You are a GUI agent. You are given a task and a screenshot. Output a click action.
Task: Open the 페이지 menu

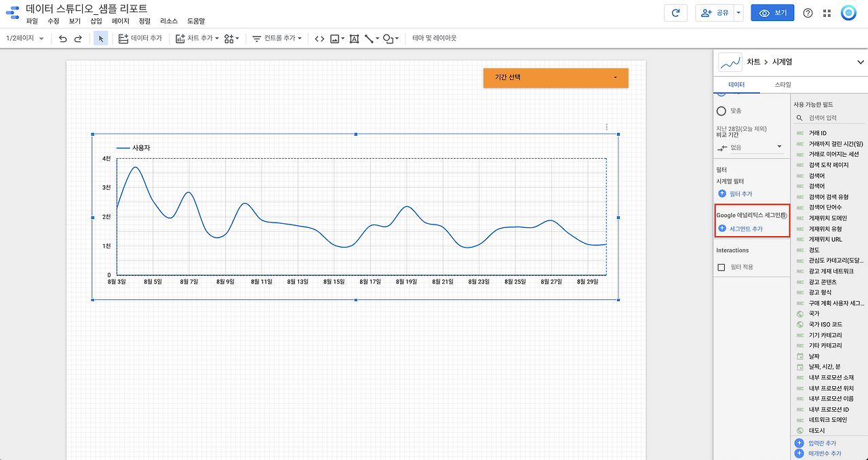tap(121, 21)
